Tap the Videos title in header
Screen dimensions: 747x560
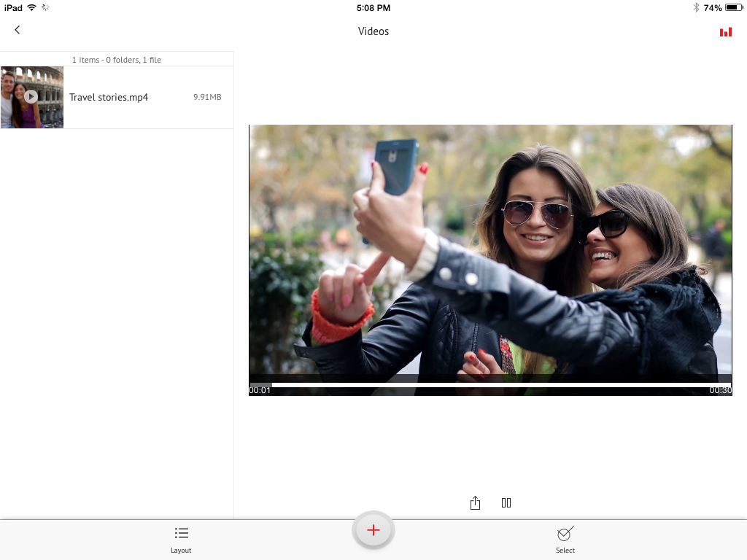(373, 31)
